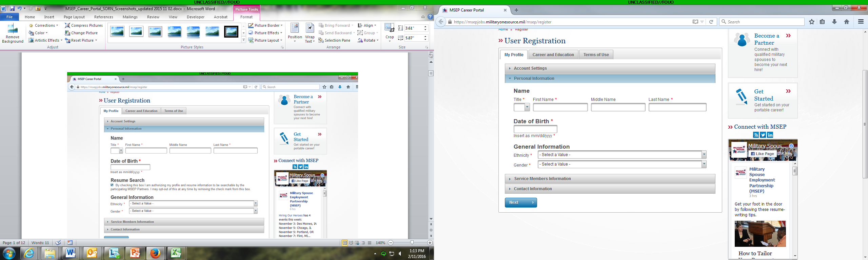Open the Wrap Text dropdown
Viewport: 868px width, 260px height.
[310, 33]
